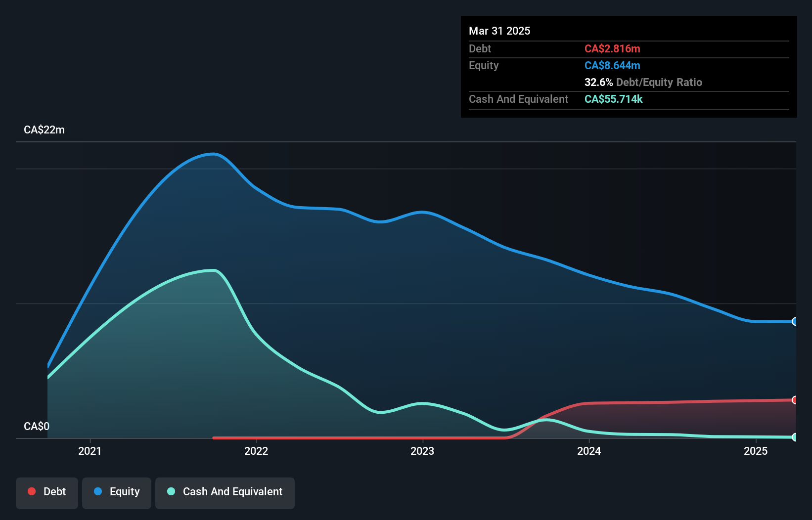Click the CA$0 y-axis label
The height and width of the screenshot is (520, 812).
(x=37, y=426)
